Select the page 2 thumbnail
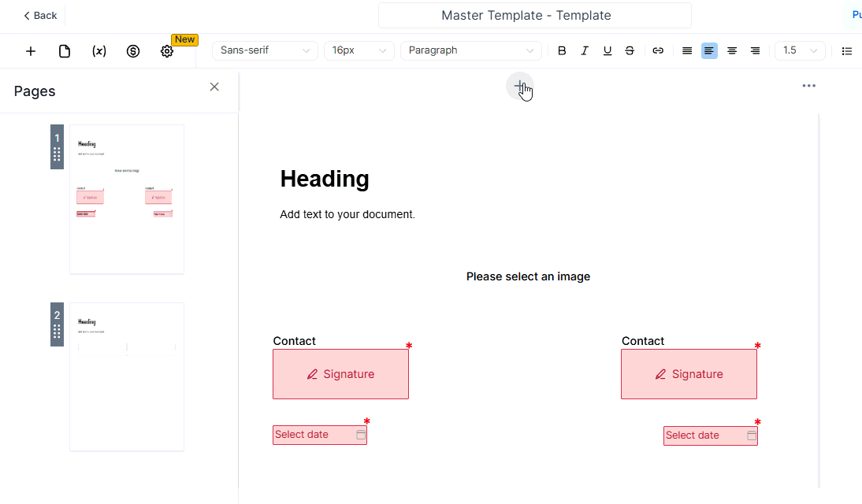 [x=126, y=376]
